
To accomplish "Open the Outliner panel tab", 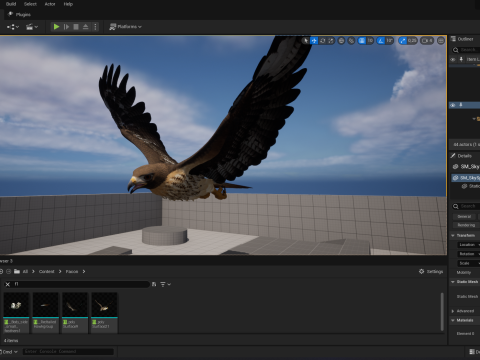I will click(x=465, y=39).
